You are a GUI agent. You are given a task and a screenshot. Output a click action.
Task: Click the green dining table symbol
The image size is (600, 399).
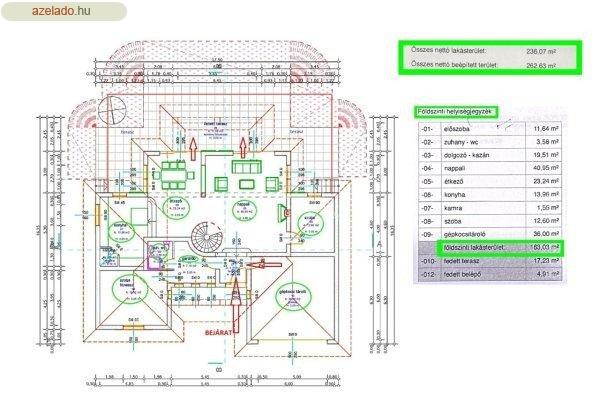(174, 176)
